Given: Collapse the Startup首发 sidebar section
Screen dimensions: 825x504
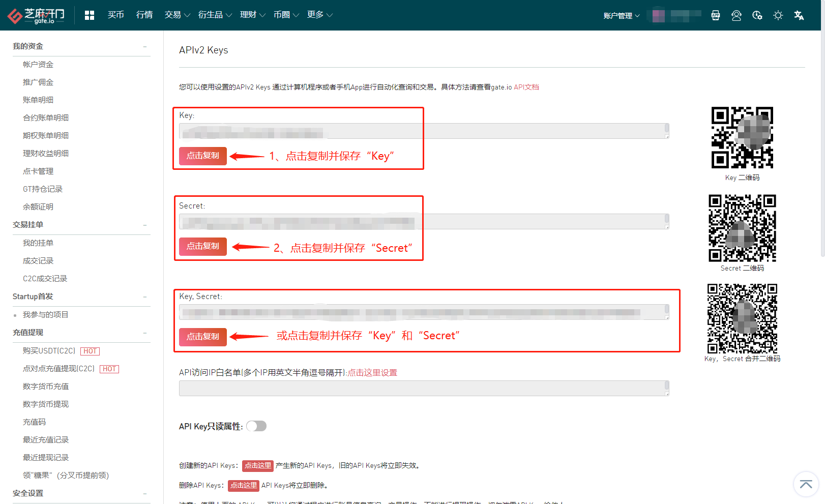Looking at the screenshot, I should tap(145, 297).
